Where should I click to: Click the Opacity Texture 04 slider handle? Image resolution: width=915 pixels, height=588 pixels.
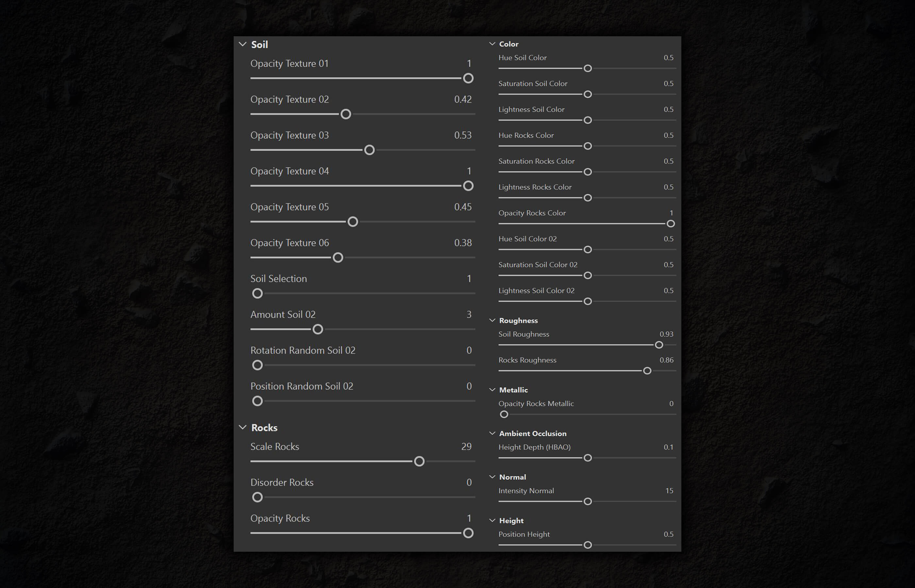468,186
